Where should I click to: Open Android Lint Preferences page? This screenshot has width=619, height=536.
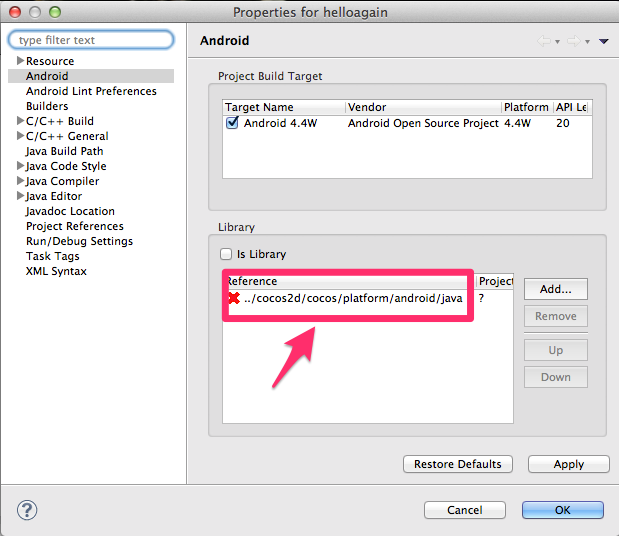click(91, 91)
